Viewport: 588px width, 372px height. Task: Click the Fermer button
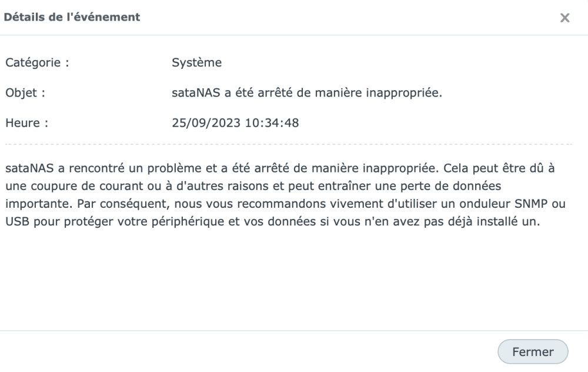(x=533, y=352)
